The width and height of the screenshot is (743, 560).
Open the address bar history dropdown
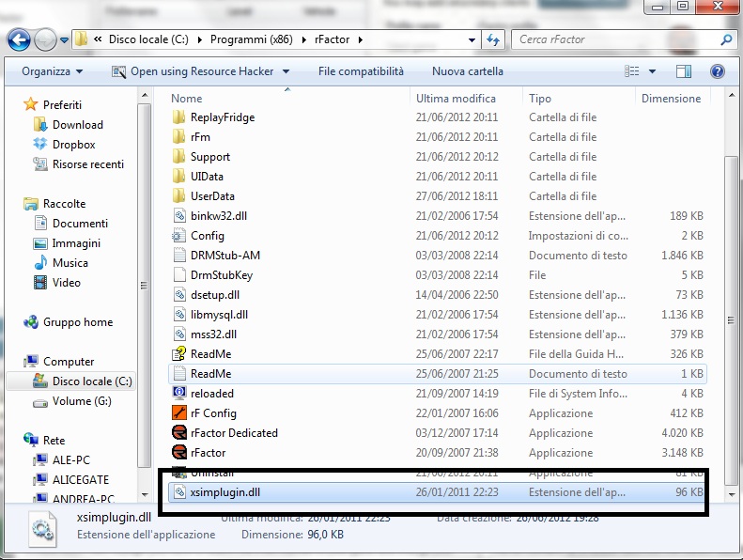click(x=472, y=39)
